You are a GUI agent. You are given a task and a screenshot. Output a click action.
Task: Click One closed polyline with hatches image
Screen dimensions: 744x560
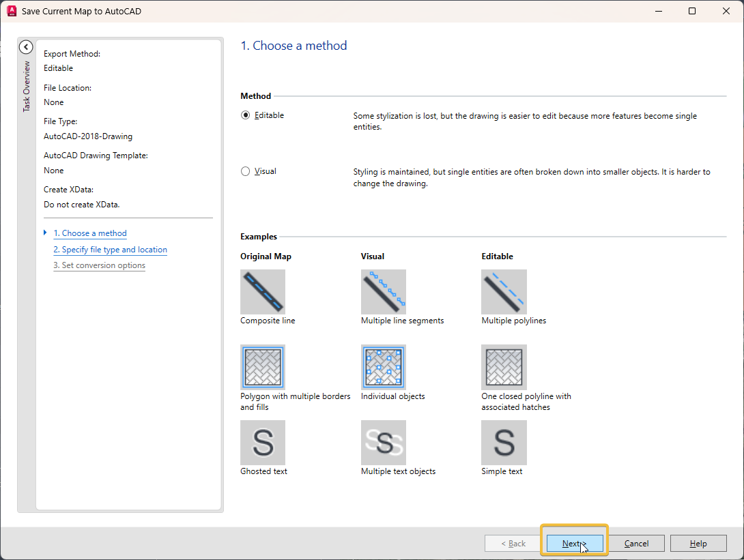tap(504, 367)
